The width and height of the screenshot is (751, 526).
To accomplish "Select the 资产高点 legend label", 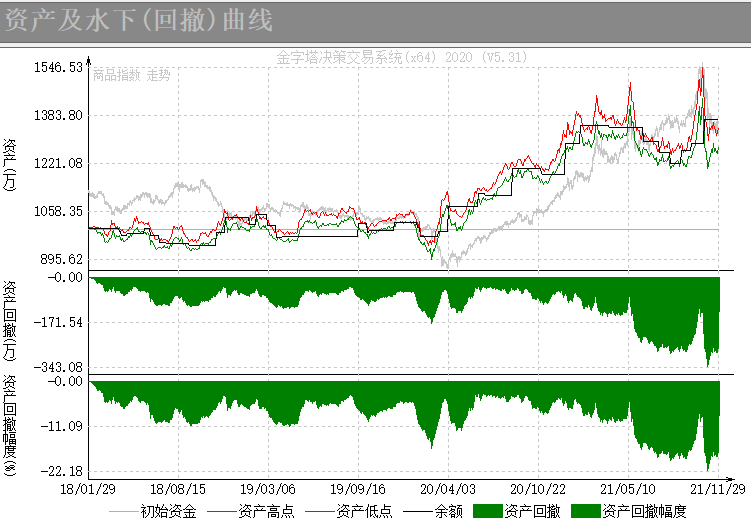I will point(266,512).
